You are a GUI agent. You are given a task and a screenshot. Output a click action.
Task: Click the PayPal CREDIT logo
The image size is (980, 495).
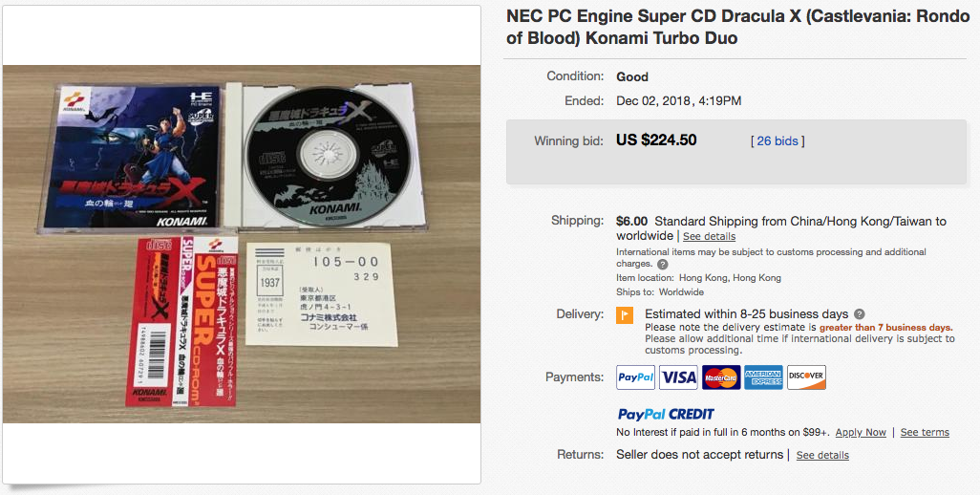[666, 414]
